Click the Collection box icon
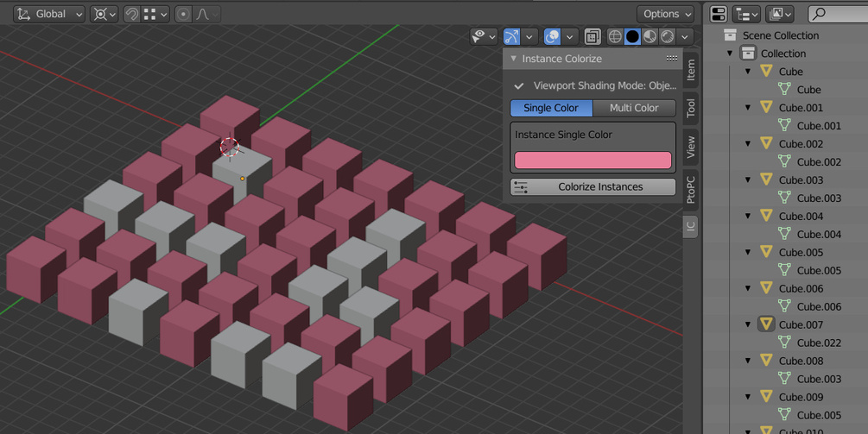This screenshot has height=434, width=868. pos(748,53)
